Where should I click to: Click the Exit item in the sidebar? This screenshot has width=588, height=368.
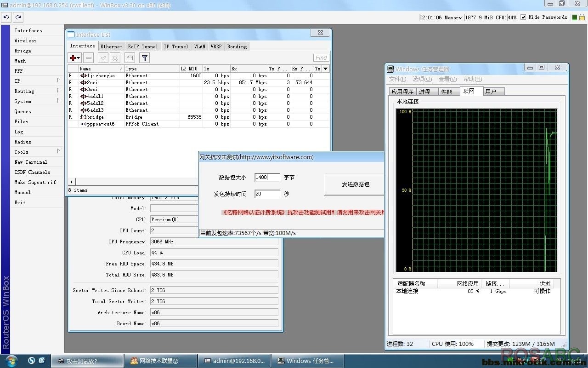pos(20,202)
